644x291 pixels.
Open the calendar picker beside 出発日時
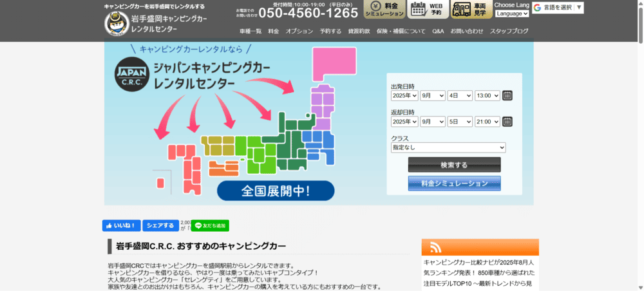coord(507,96)
